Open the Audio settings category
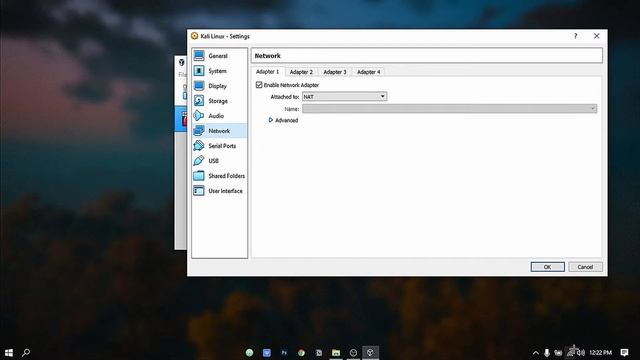640x360 pixels. click(219, 116)
